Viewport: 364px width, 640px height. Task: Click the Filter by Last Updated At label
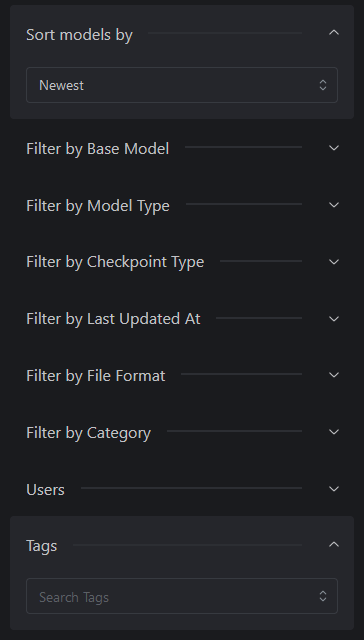113,319
